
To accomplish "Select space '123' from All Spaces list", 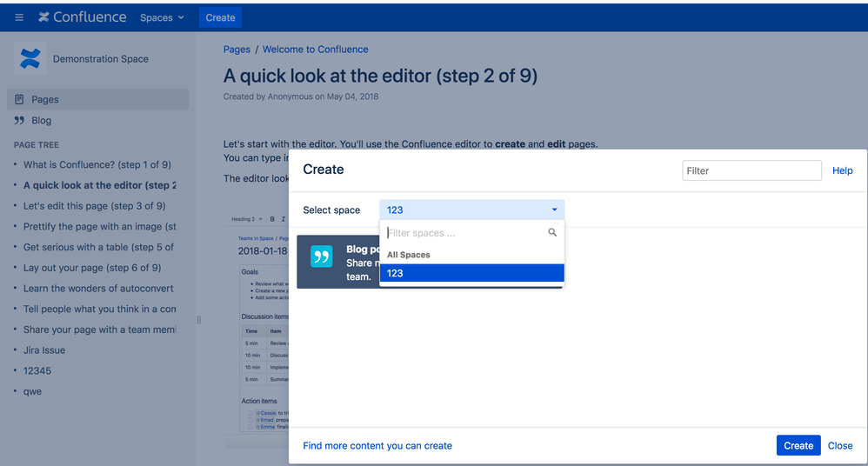I will pos(471,273).
